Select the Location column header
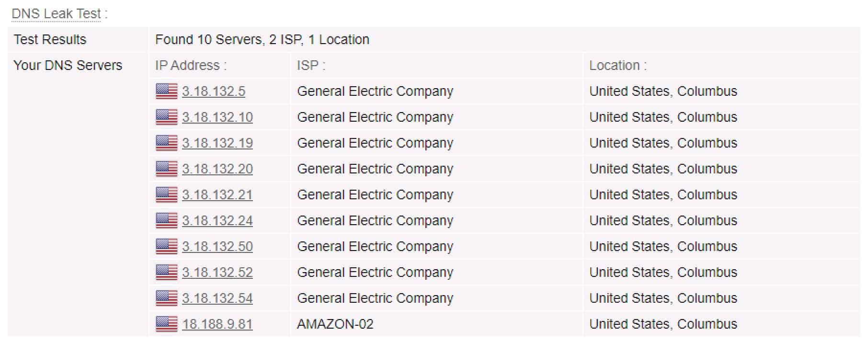The width and height of the screenshot is (868, 343). tap(618, 65)
